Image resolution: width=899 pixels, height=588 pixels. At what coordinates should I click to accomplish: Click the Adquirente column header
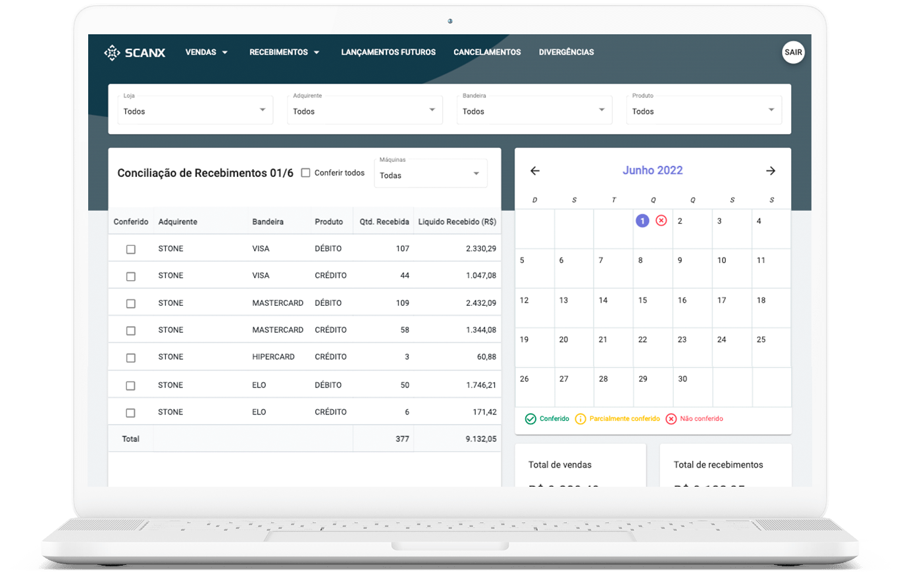(178, 222)
